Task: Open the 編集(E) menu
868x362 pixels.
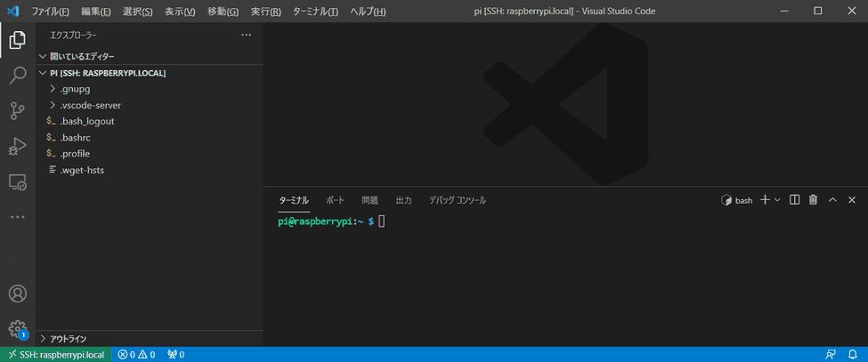Action: (x=96, y=12)
